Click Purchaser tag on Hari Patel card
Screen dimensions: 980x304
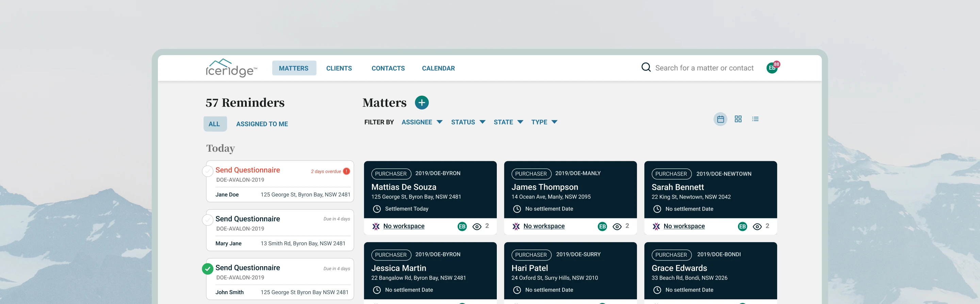click(x=531, y=255)
